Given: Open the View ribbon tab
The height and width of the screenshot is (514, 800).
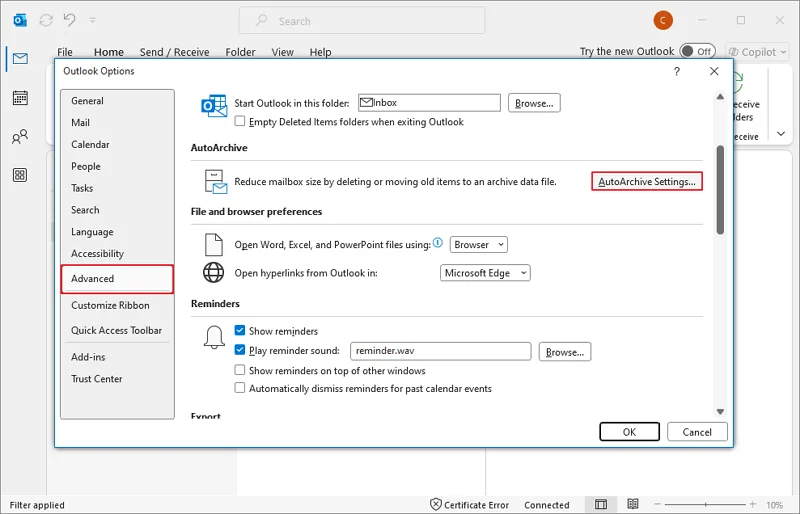Looking at the screenshot, I should [283, 52].
